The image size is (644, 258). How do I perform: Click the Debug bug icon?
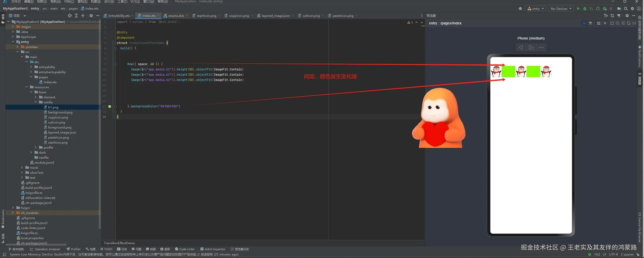(585, 9)
